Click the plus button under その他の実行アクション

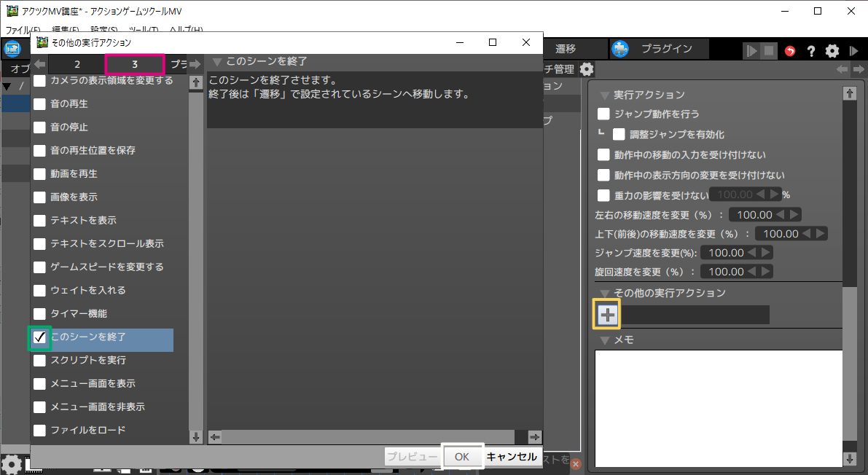coord(607,315)
